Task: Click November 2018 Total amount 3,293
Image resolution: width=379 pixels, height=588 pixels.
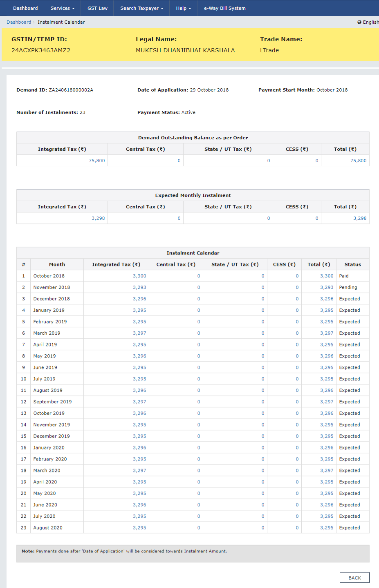Action: [x=327, y=287]
